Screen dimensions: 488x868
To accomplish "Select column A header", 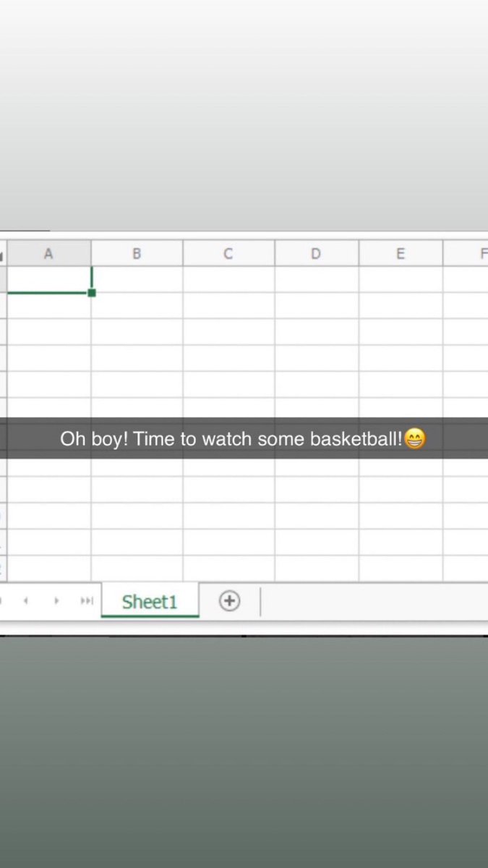I will pos(48,253).
